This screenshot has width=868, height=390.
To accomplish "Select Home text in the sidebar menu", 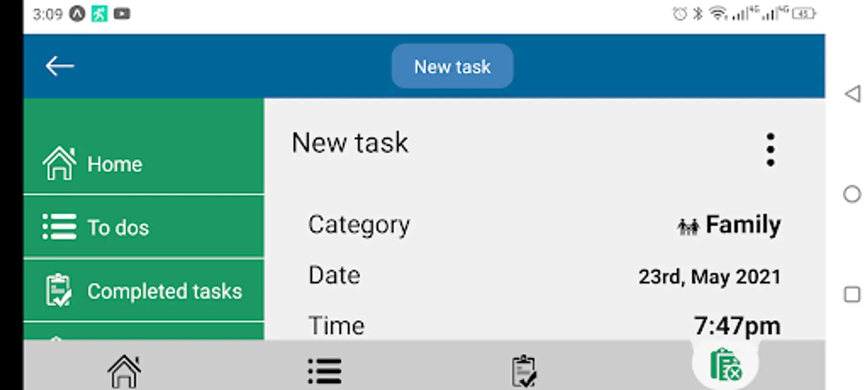I will pos(115,164).
